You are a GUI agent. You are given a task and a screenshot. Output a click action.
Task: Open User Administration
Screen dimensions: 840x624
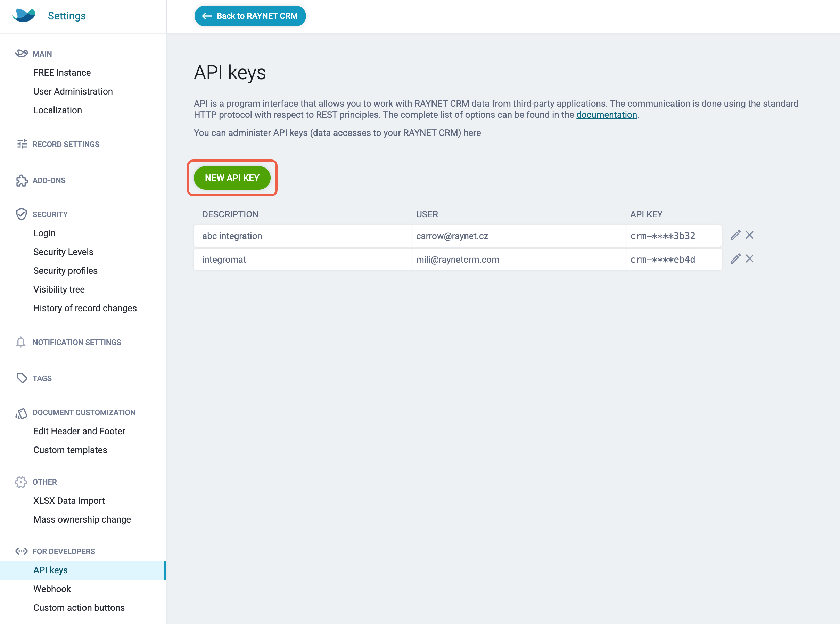(x=73, y=91)
